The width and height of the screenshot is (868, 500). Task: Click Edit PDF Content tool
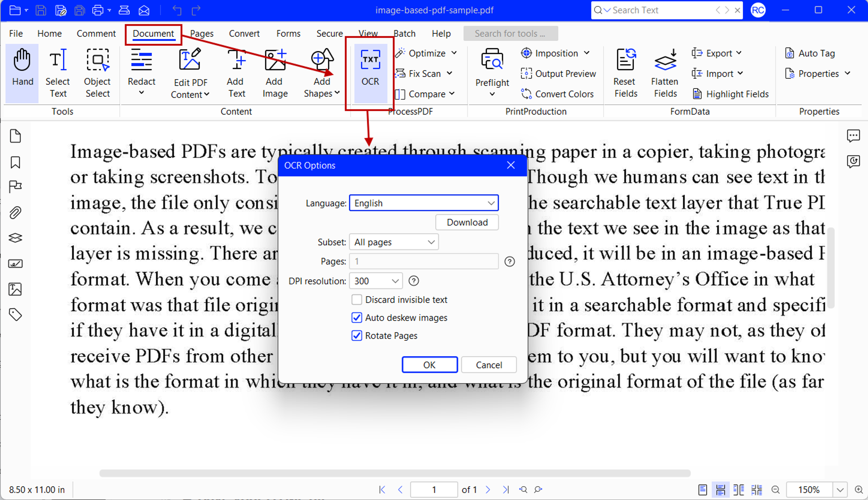pos(190,73)
